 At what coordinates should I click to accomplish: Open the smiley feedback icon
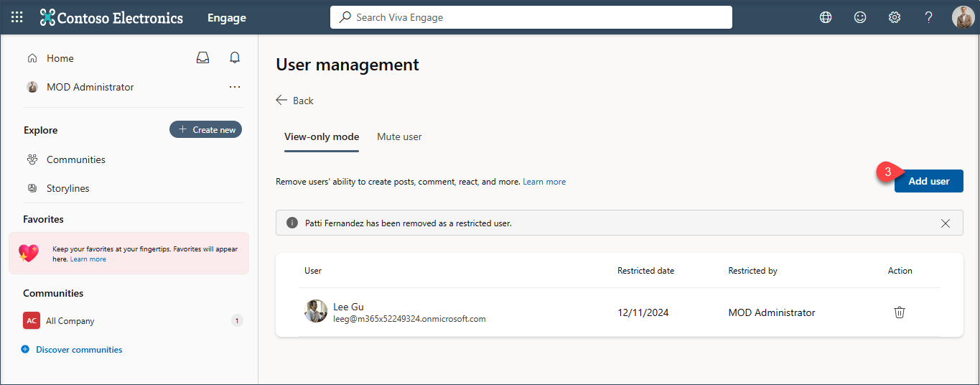tap(860, 17)
